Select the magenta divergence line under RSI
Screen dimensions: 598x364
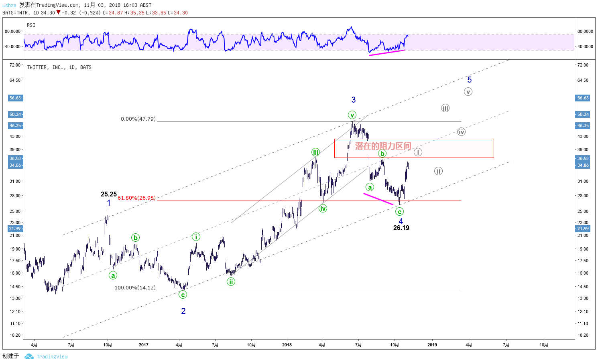(387, 53)
